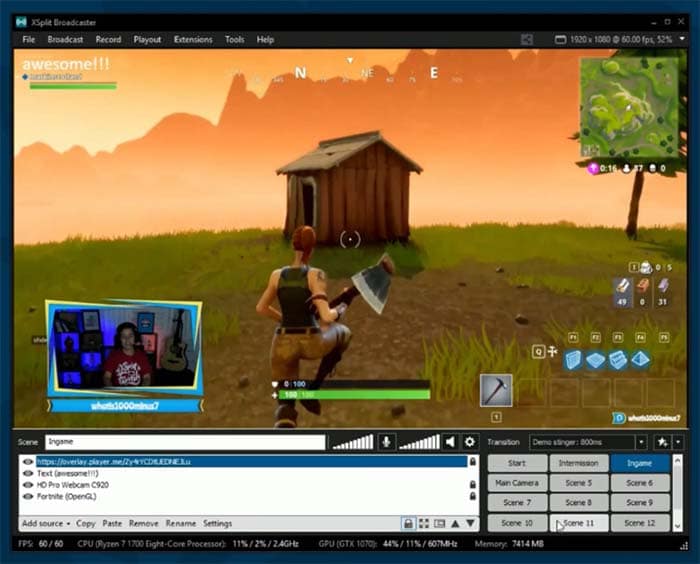Viewport: 700px width, 564px height.
Task: Mute system audio via speaker icon
Action: (x=450, y=442)
